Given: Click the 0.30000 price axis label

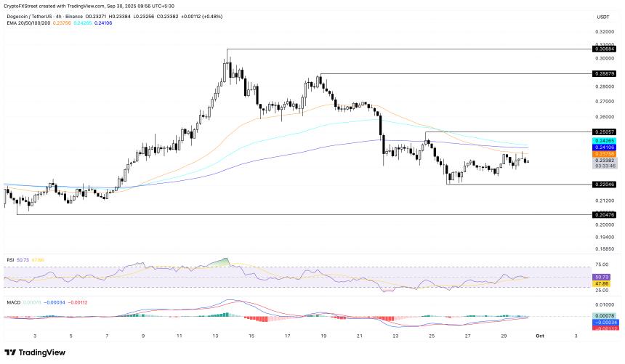Looking at the screenshot, I should pyautogui.click(x=604, y=59).
